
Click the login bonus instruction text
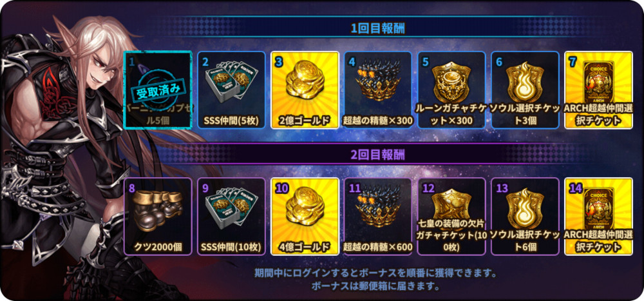[378, 279]
